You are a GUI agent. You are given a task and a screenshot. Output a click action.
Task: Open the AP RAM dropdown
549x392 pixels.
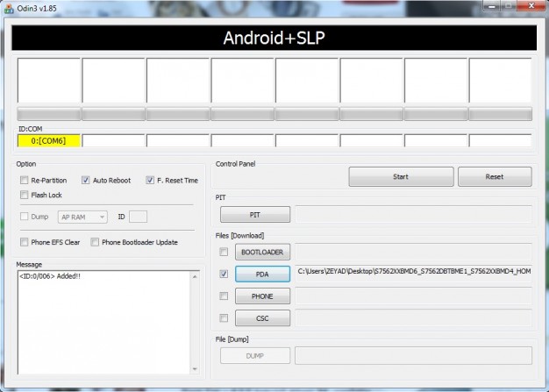pos(82,217)
